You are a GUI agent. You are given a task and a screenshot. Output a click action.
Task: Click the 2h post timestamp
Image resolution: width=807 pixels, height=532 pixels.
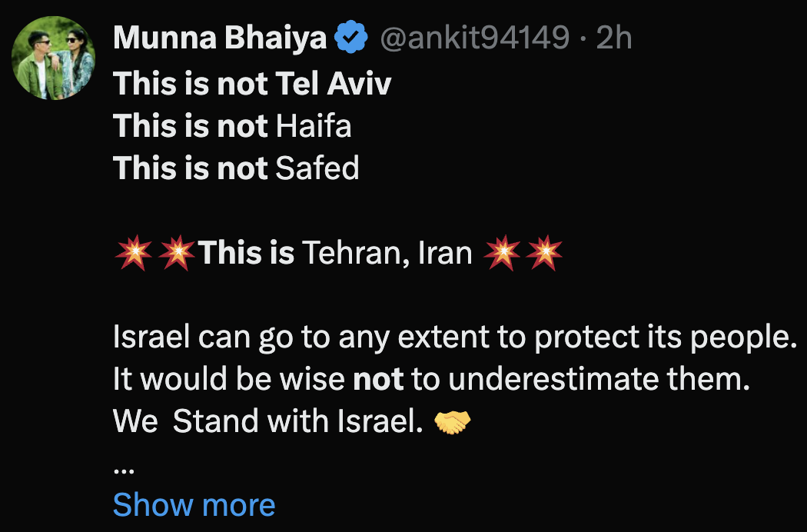(614, 37)
